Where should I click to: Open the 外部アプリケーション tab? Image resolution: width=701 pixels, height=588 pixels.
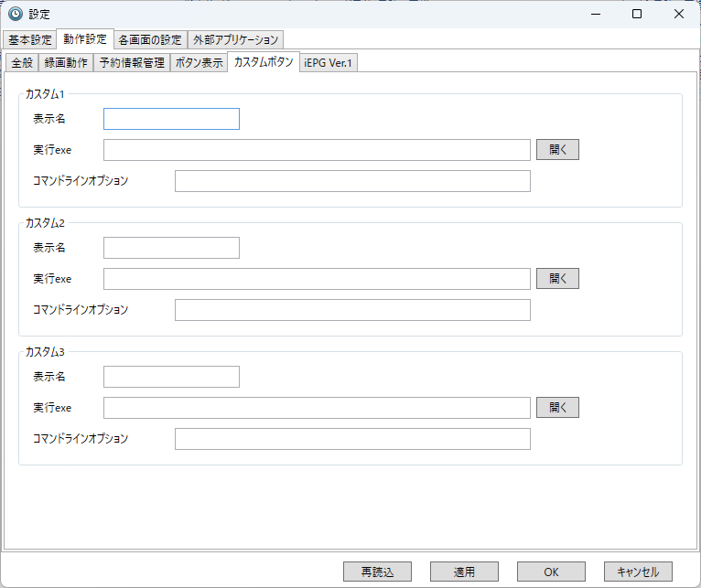tap(235, 39)
